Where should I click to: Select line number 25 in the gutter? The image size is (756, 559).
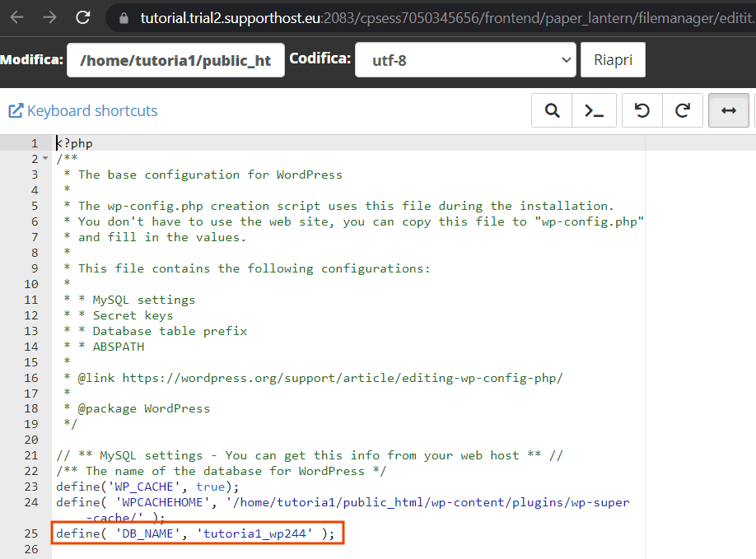(x=30, y=533)
